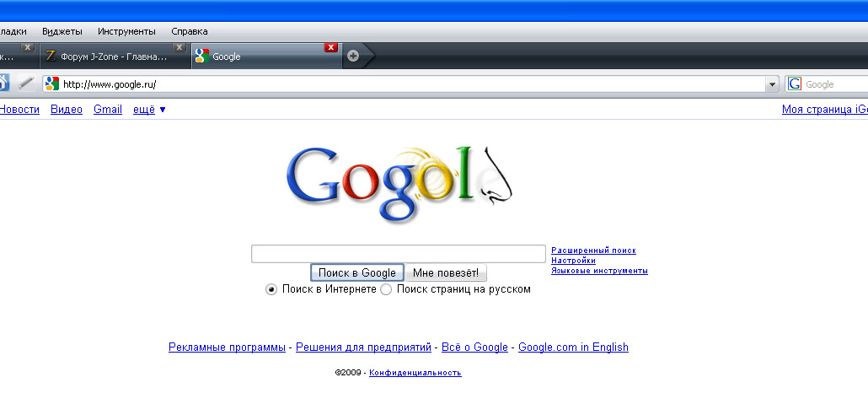Viewport: 868px width, 404px height.
Task: Click the Gogol doodle logo
Action: [x=399, y=185]
